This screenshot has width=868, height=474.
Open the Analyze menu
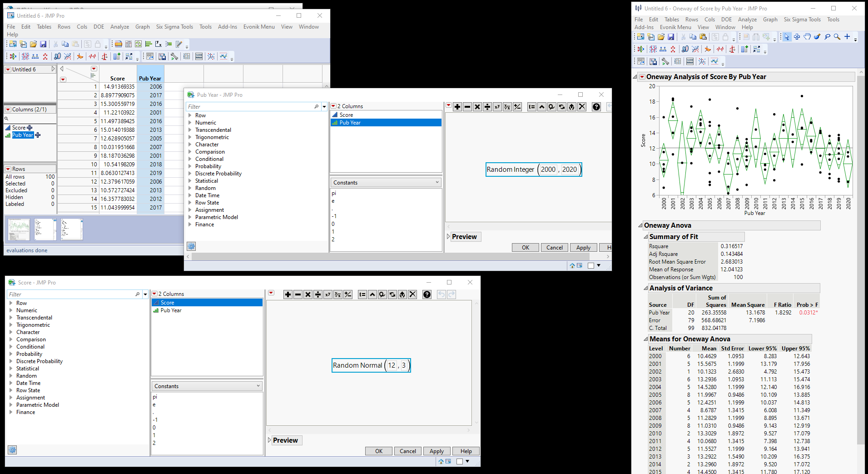coord(119,27)
